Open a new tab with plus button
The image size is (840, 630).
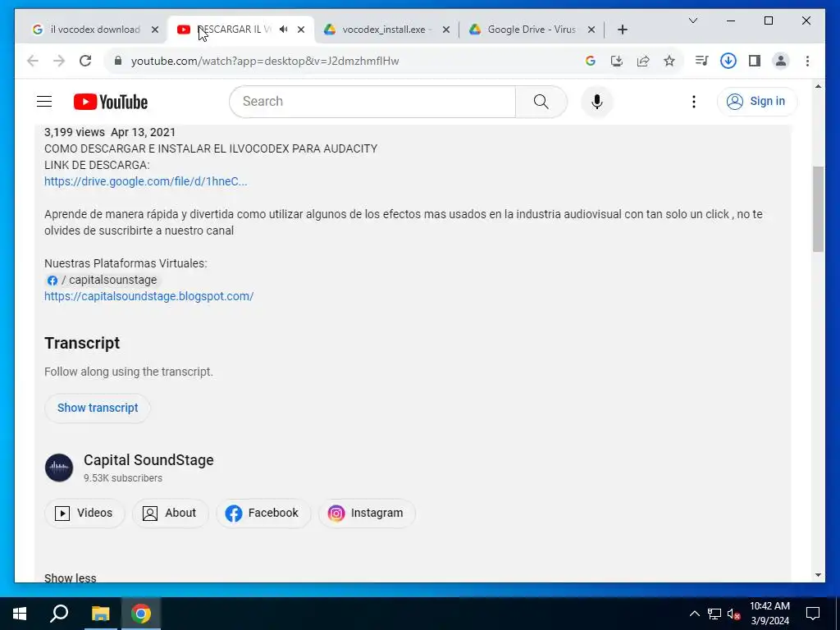pyautogui.click(x=622, y=30)
